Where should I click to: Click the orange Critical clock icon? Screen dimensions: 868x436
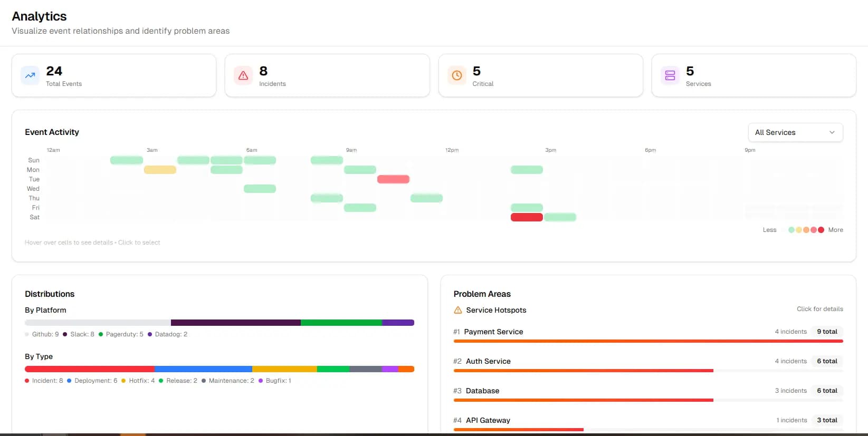457,75
